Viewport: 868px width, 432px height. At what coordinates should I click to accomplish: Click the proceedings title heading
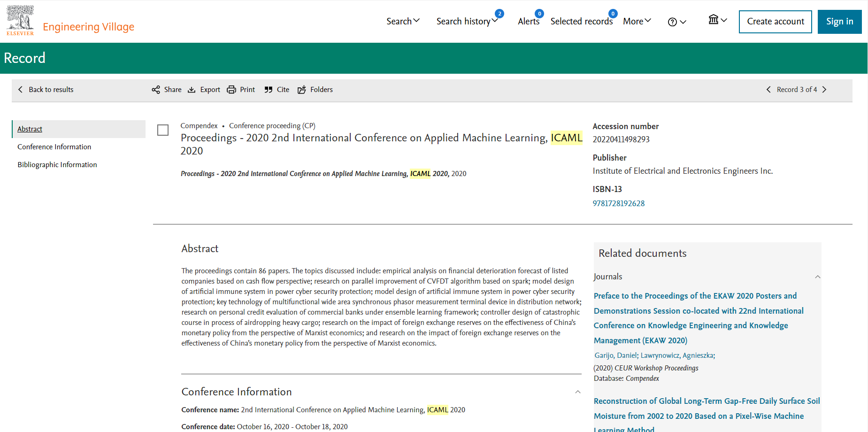click(382, 144)
